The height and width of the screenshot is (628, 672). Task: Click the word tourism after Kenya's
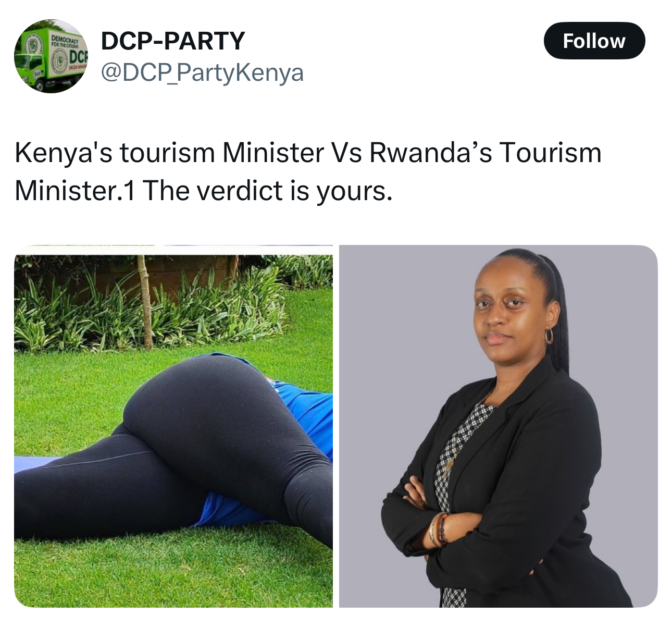point(167,153)
